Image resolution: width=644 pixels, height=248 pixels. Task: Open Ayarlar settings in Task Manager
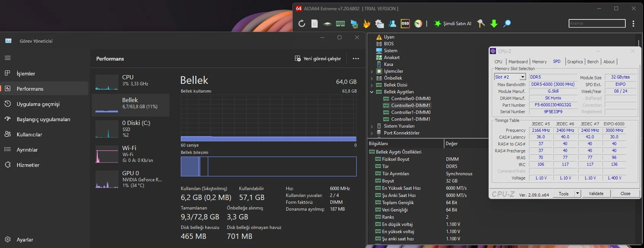tap(44, 240)
